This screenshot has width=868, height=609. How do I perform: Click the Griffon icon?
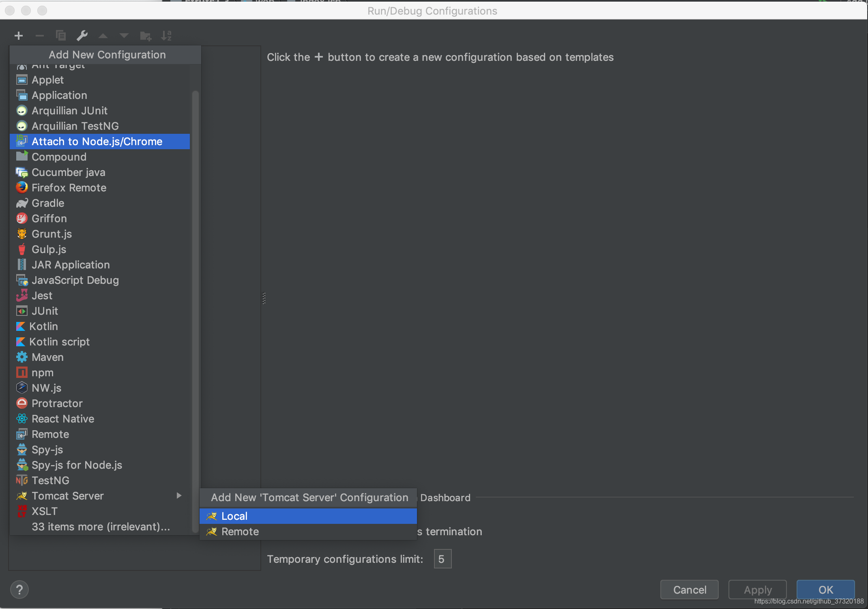coord(22,219)
